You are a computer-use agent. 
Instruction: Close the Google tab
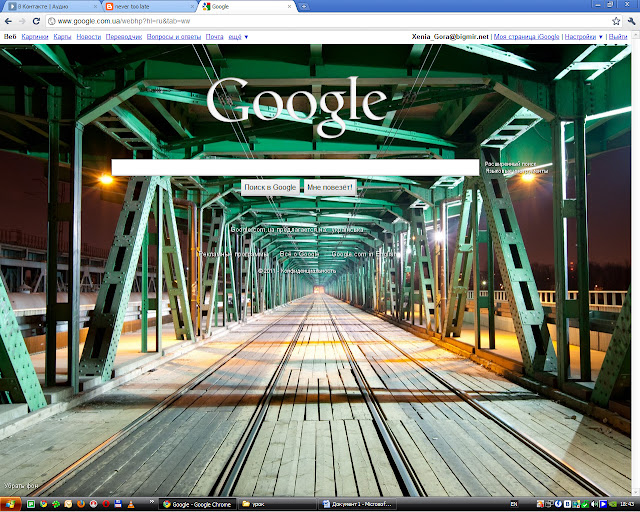click(289, 7)
